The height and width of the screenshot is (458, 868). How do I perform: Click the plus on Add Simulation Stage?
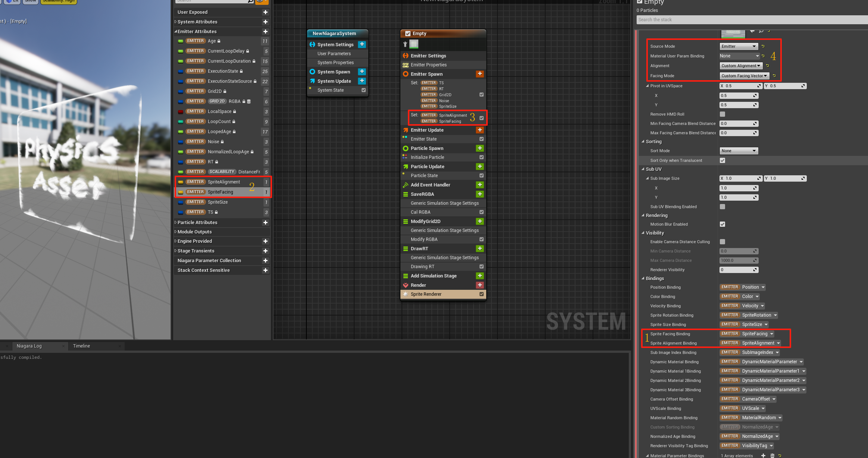pos(480,276)
